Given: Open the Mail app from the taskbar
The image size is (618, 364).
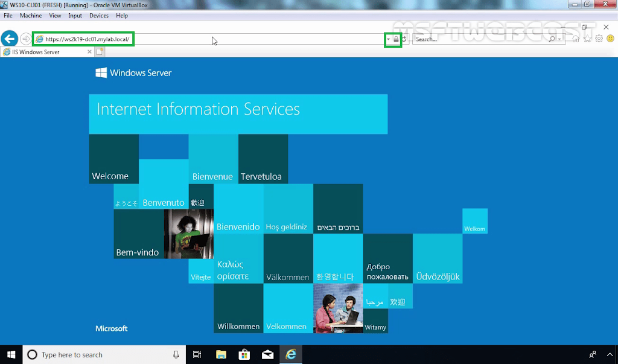Looking at the screenshot, I should pyautogui.click(x=267, y=354).
